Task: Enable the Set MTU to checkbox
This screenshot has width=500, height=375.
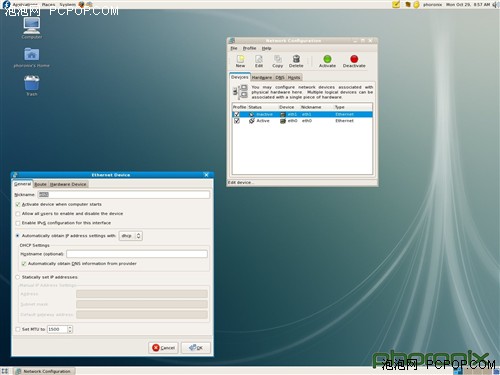Action: [18, 329]
